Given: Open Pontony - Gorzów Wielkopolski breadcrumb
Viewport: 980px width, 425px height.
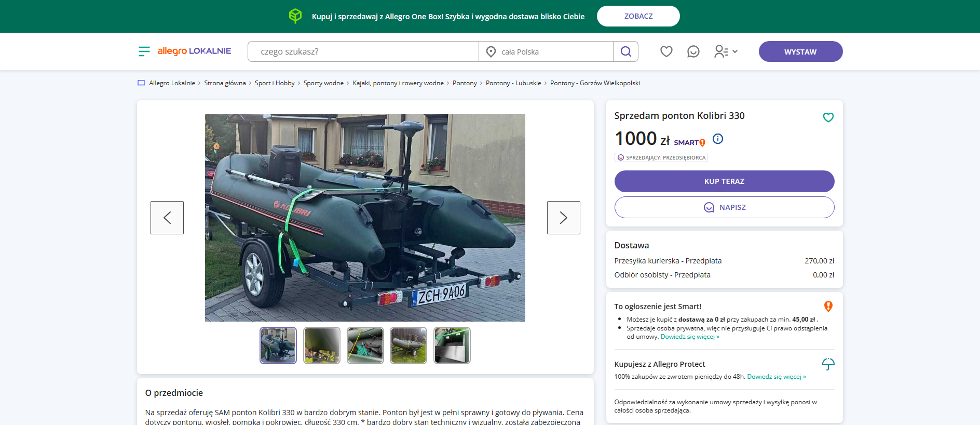Looking at the screenshot, I should (x=595, y=83).
